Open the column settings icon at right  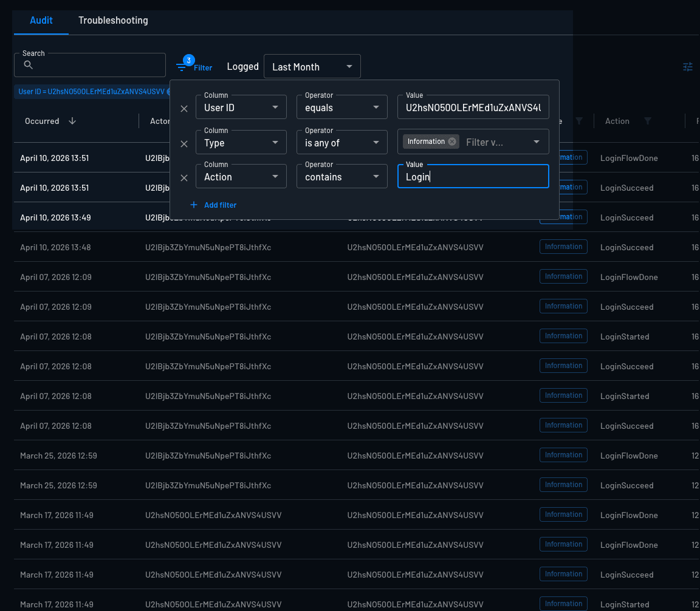[x=687, y=67]
